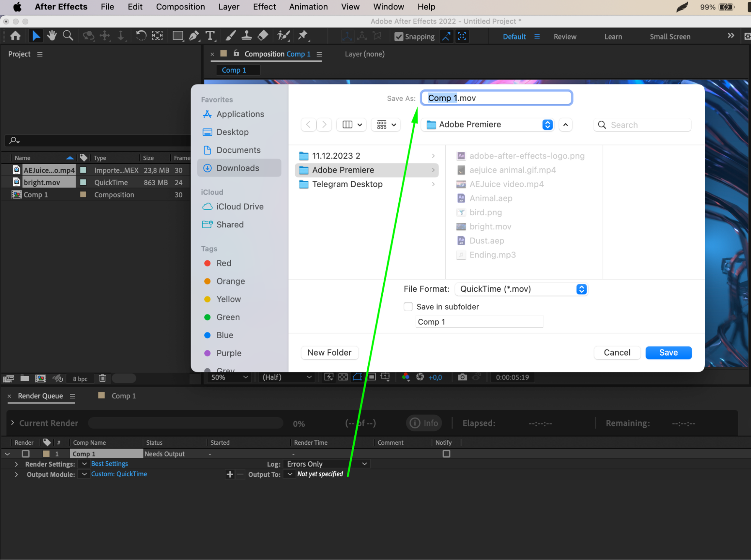Select the Hand tool
751x560 pixels.
[x=52, y=36]
